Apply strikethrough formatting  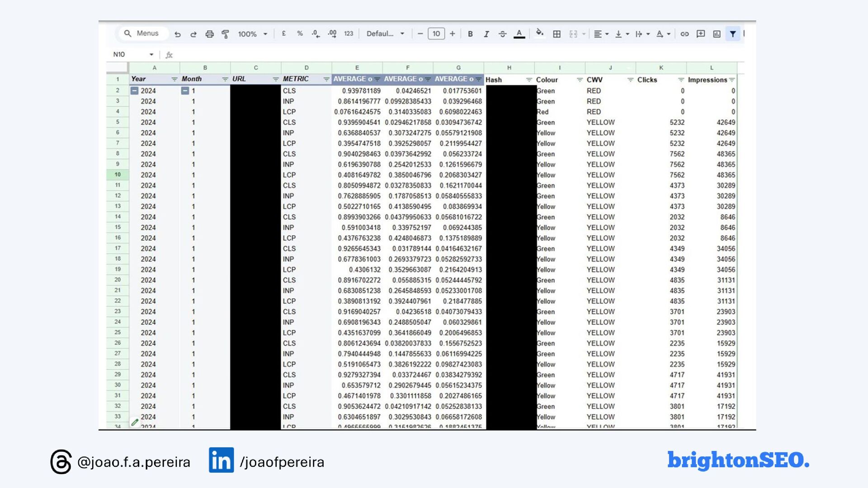coord(502,34)
